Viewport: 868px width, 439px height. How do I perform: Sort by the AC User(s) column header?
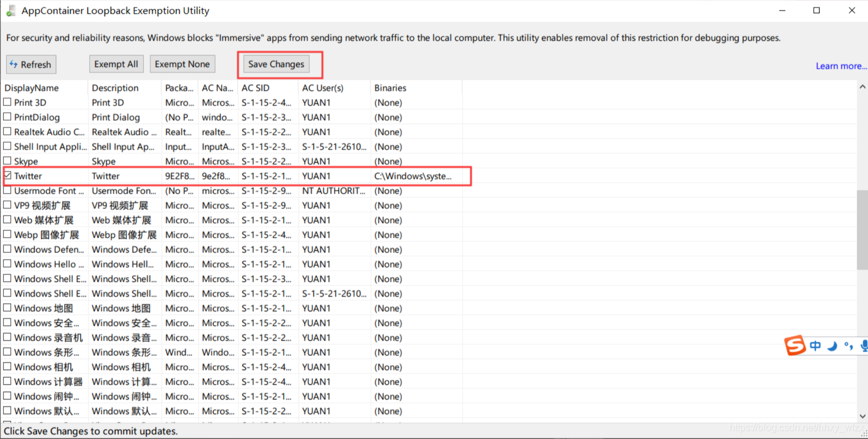(x=334, y=88)
